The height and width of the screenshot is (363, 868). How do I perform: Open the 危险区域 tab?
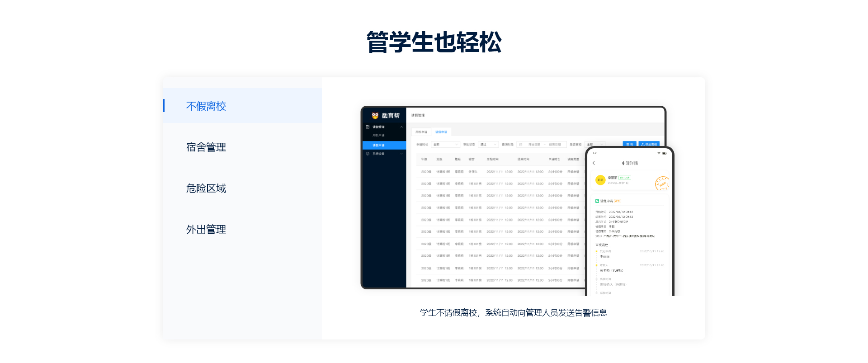point(206,189)
